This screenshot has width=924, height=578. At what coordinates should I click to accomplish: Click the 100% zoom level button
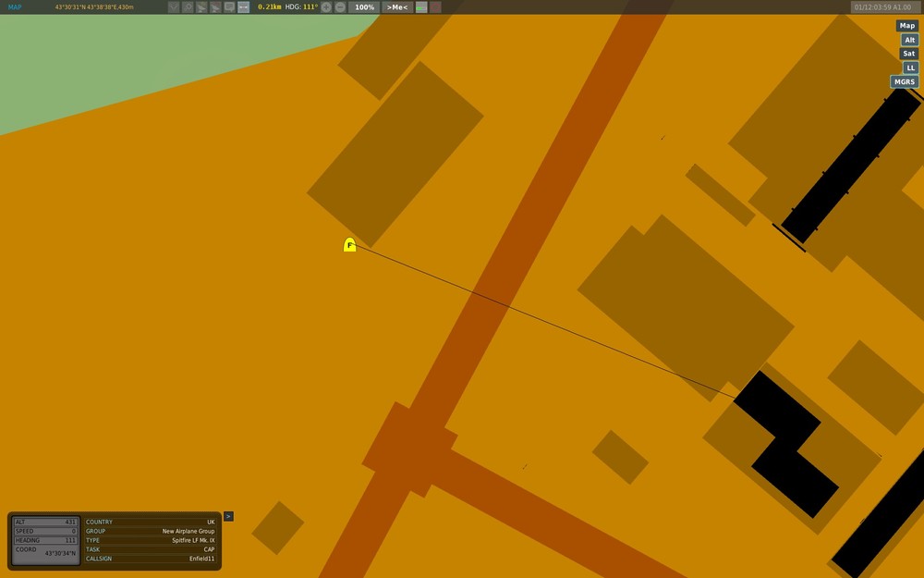(364, 7)
